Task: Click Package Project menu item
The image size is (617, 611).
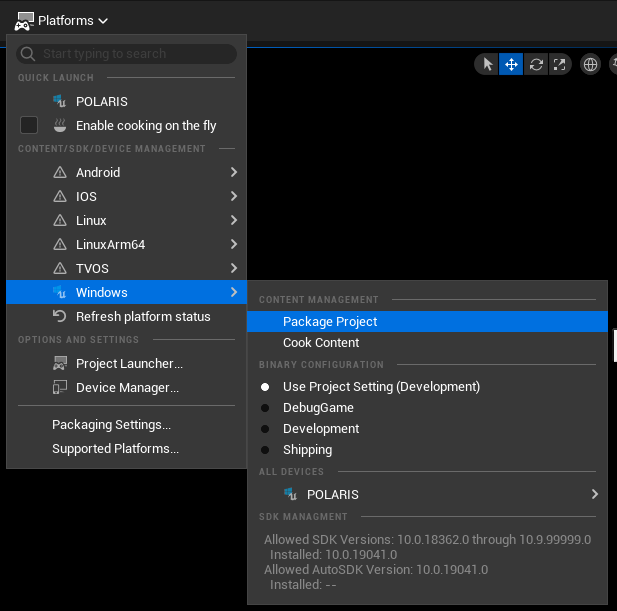Action: click(330, 322)
